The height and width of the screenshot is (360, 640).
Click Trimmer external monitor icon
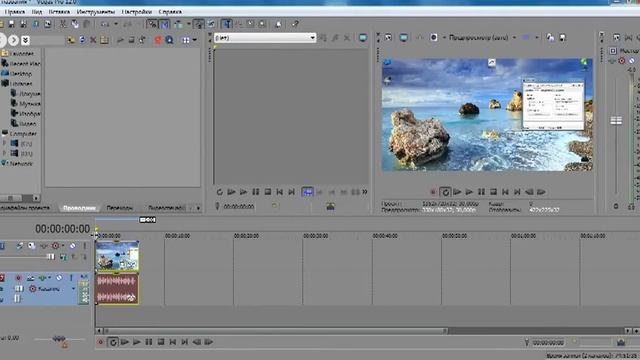click(x=362, y=38)
